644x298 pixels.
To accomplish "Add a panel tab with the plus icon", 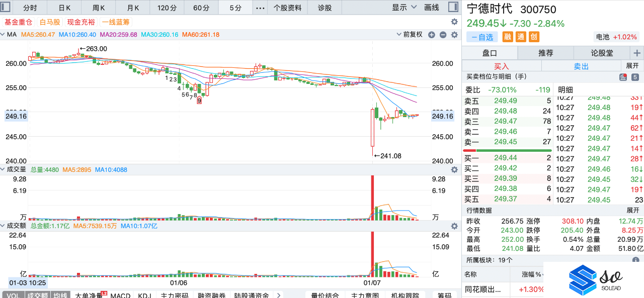I will pos(637,53).
